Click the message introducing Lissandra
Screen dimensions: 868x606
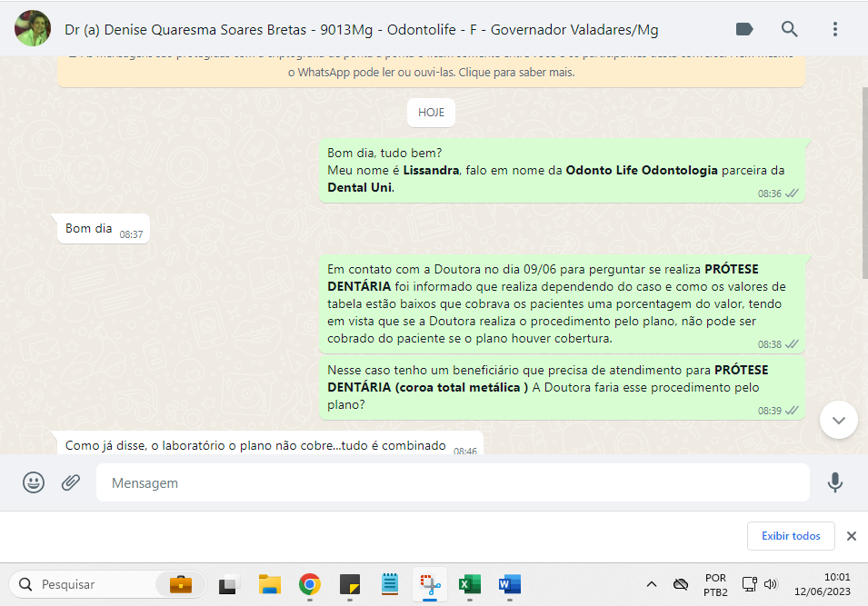(x=562, y=171)
